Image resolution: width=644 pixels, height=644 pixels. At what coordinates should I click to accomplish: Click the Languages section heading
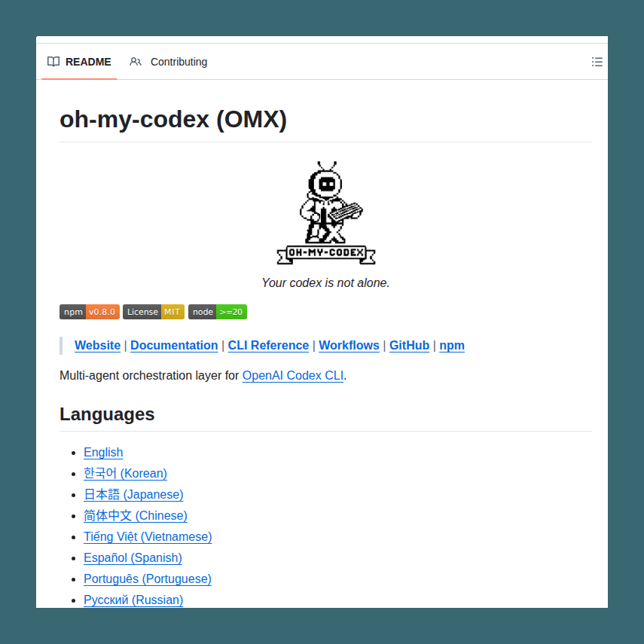pyautogui.click(x=107, y=414)
